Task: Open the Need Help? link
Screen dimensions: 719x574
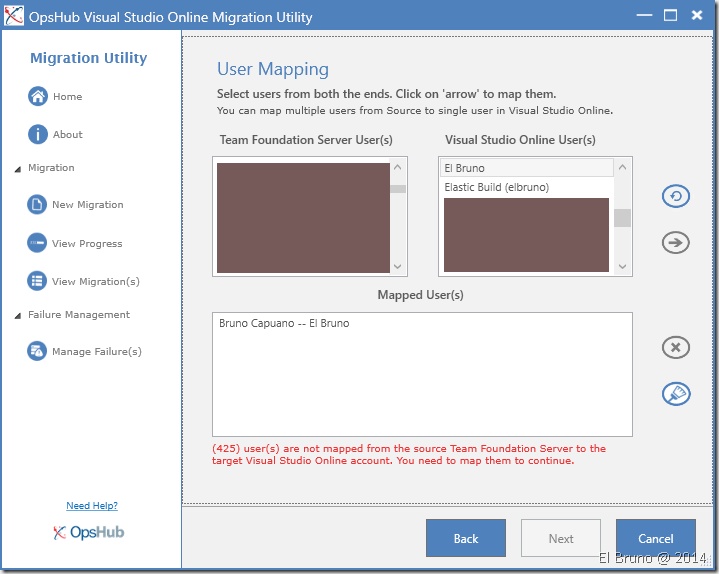Action: coord(92,506)
